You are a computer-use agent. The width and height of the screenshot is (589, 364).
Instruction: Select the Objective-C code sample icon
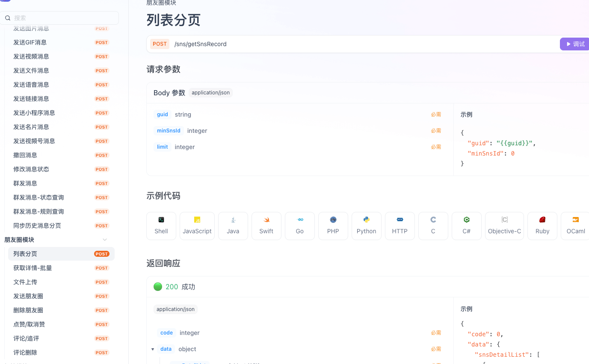coord(504,226)
